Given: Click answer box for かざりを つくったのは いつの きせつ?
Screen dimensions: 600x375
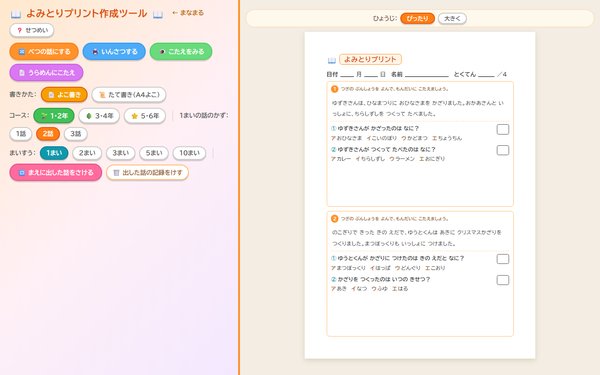Looking at the screenshot, I should (503, 280).
